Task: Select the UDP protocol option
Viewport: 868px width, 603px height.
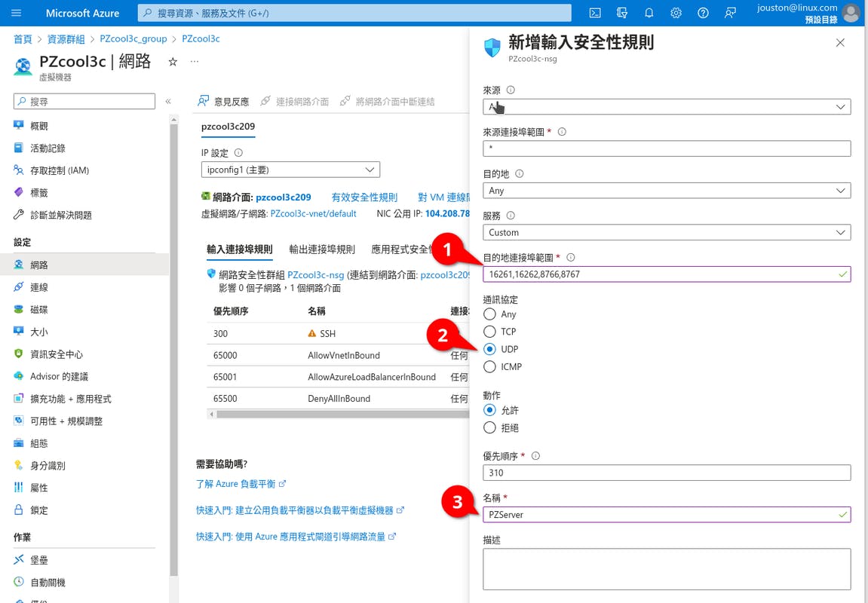Action: coord(490,349)
